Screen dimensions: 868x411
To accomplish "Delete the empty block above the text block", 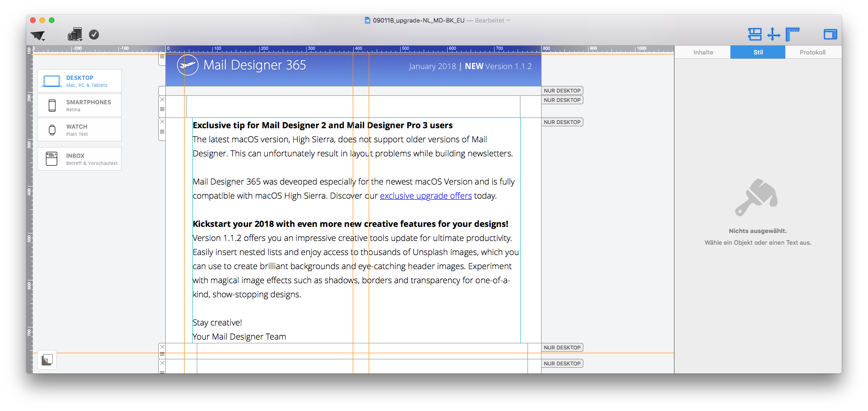I will [x=162, y=100].
